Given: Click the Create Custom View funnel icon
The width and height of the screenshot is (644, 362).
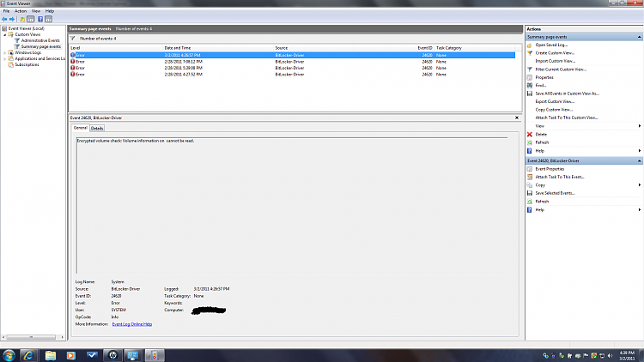Looking at the screenshot, I should coord(530,53).
